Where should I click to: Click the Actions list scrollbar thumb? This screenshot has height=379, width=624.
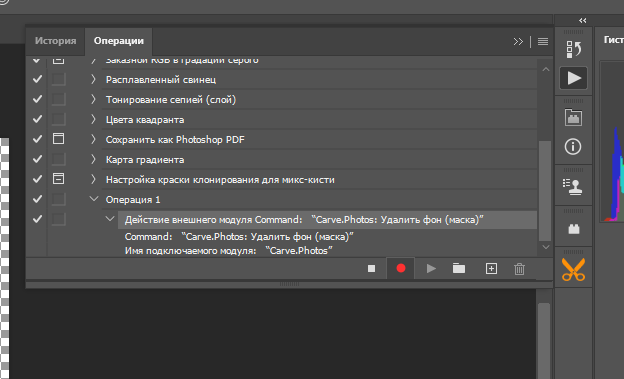click(x=545, y=191)
